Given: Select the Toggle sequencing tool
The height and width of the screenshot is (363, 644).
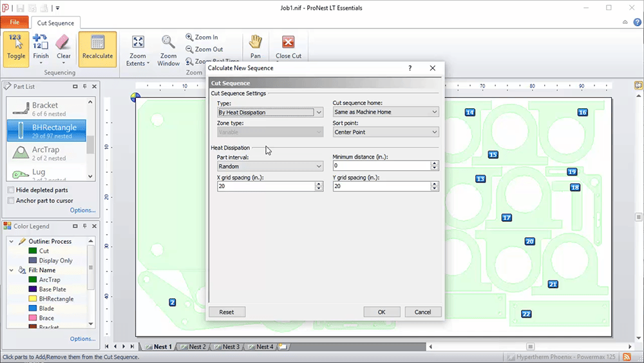Looking at the screenshot, I should coord(16,47).
